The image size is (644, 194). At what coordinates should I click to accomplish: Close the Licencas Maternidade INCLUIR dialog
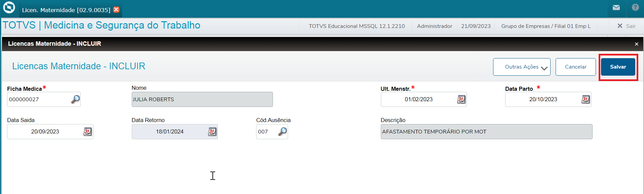[x=636, y=44]
